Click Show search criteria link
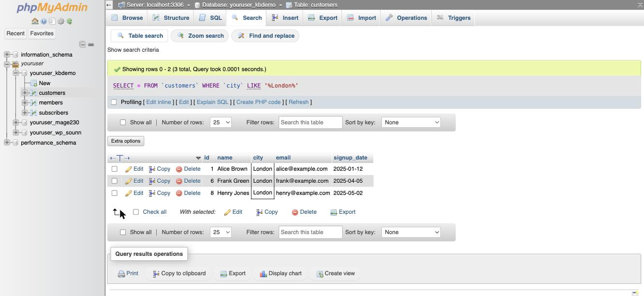644x296 pixels. (133, 50)
